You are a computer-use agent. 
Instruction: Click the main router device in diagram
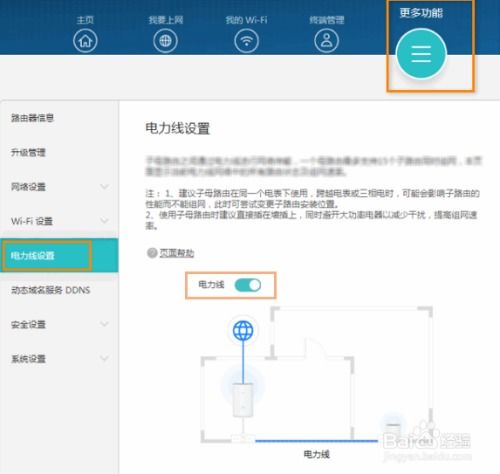click(243, 400)
